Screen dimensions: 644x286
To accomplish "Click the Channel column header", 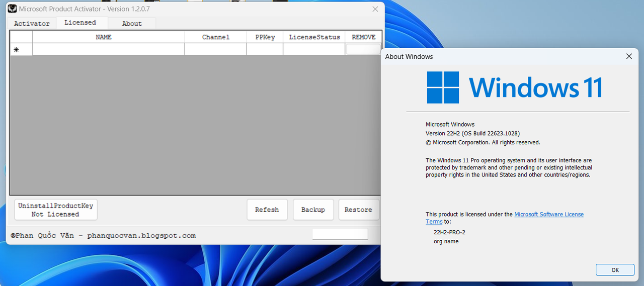I will pyautogui.click(x=216, y=37).
